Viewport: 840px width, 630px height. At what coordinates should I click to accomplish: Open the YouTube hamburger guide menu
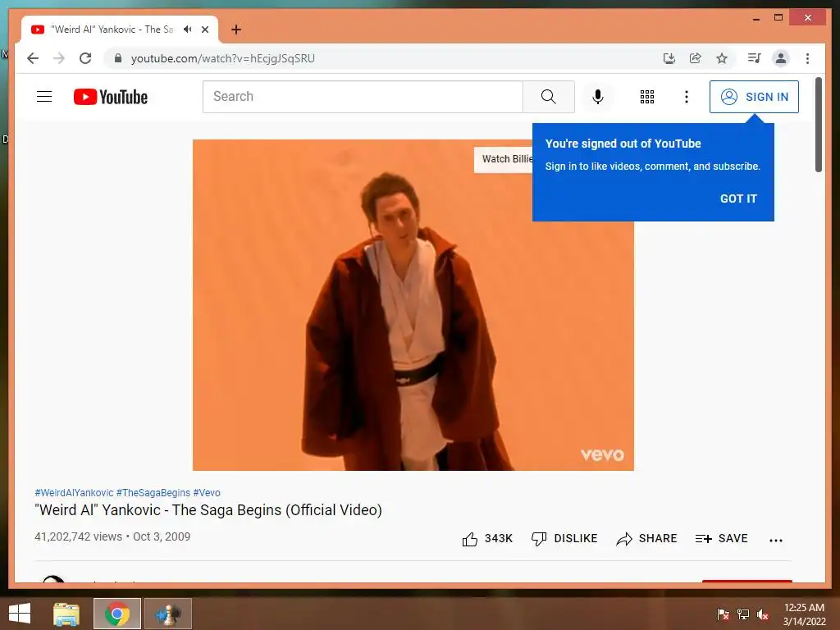coord(44,97)
